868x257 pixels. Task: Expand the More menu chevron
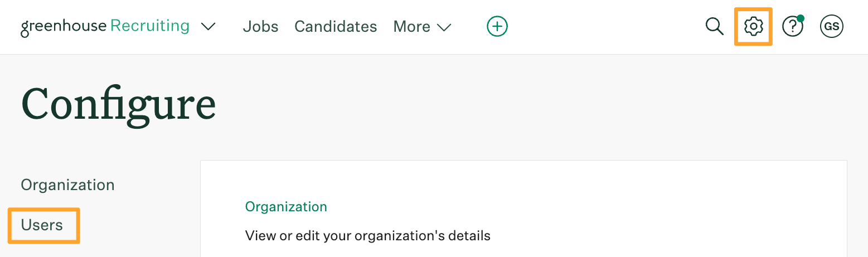444,27
